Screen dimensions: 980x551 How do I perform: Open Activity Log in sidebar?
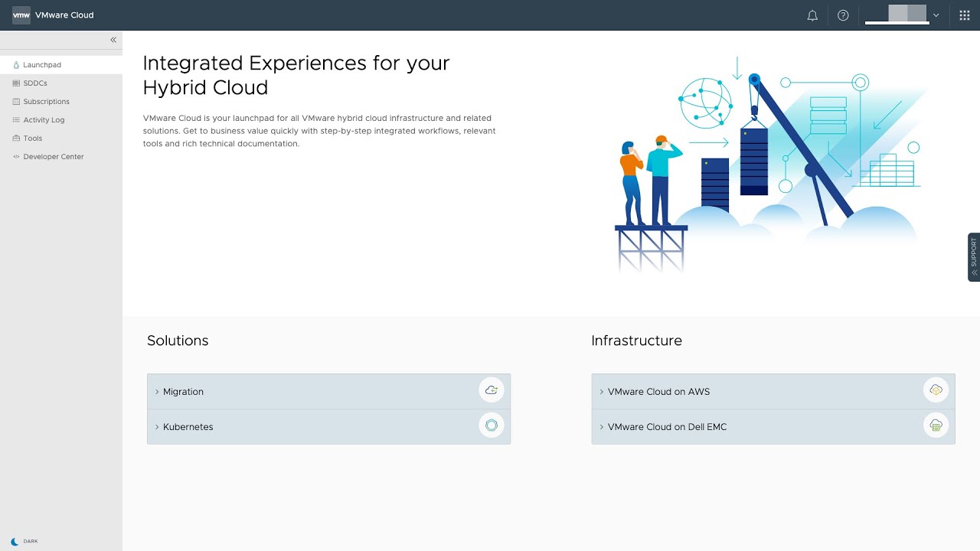(x=61, y=120)
